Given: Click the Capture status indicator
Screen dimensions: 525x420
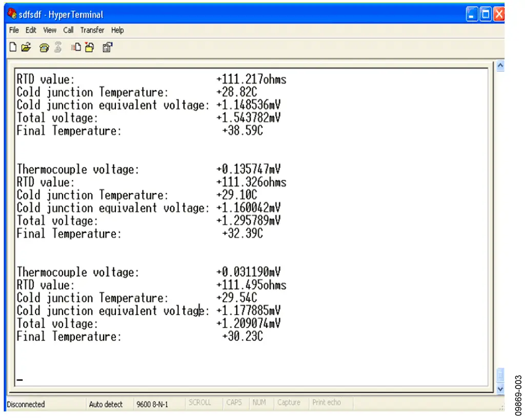Looking at the screenshot, I should tap(288, 402).
